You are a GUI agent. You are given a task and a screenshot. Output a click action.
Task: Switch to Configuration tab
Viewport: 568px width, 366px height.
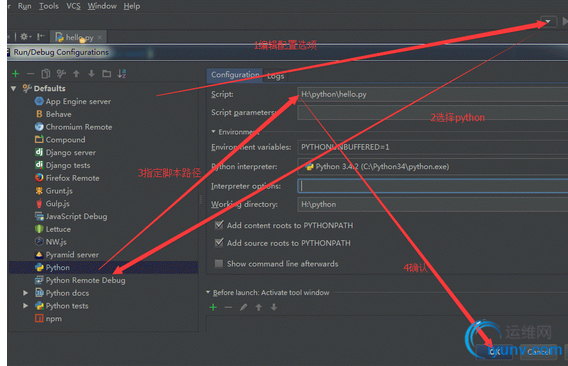tap(235, 75)
